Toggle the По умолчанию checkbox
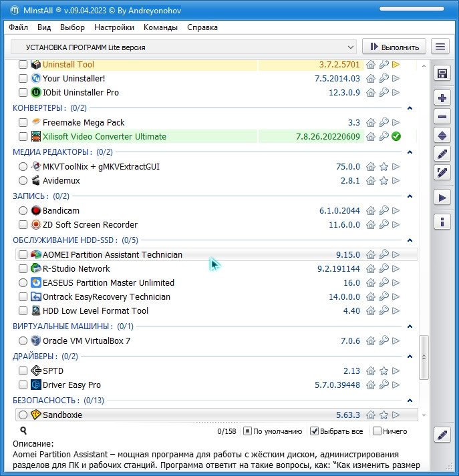459x476 pixels. click(248, 431)
